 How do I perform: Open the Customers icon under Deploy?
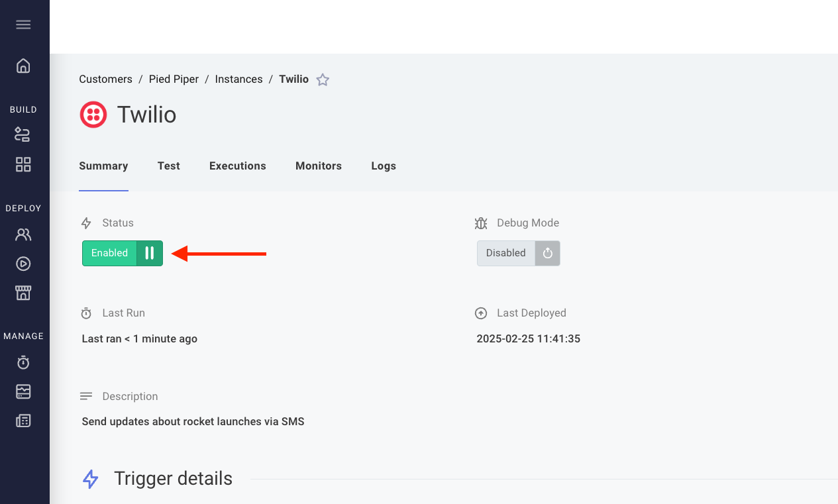pos(23,234)
